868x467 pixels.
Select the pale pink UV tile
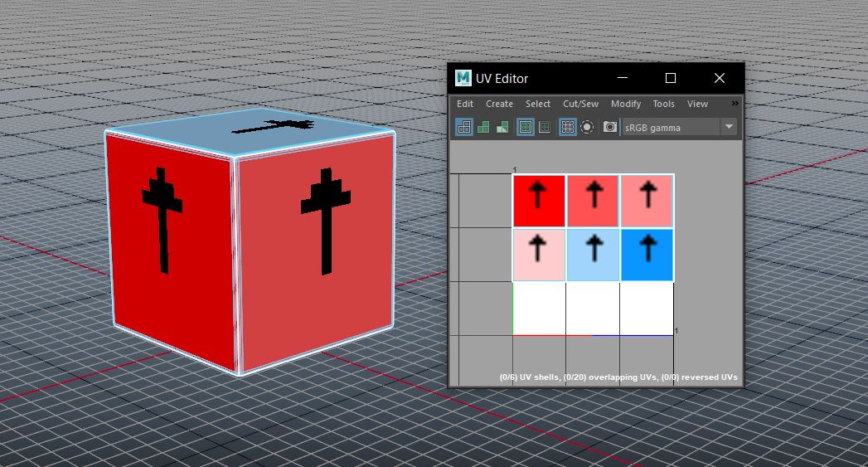click(539, 255)
